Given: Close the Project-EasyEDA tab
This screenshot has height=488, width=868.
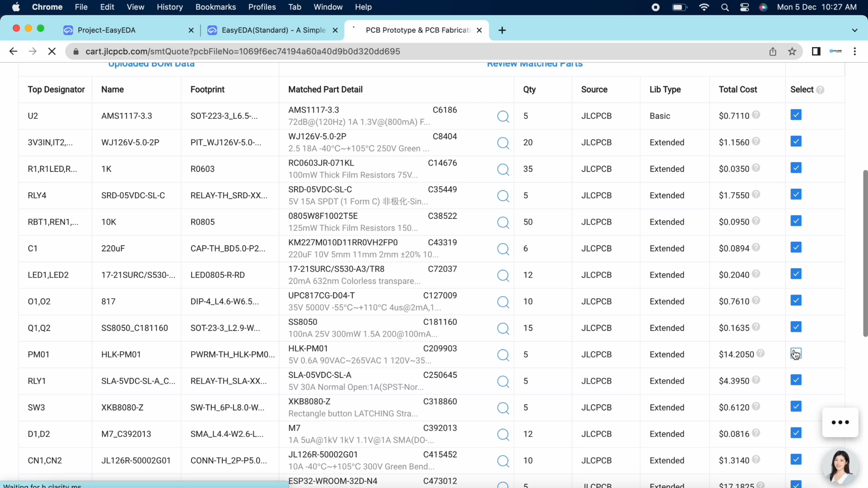Looking at the screenshot, I should point(191,30).
